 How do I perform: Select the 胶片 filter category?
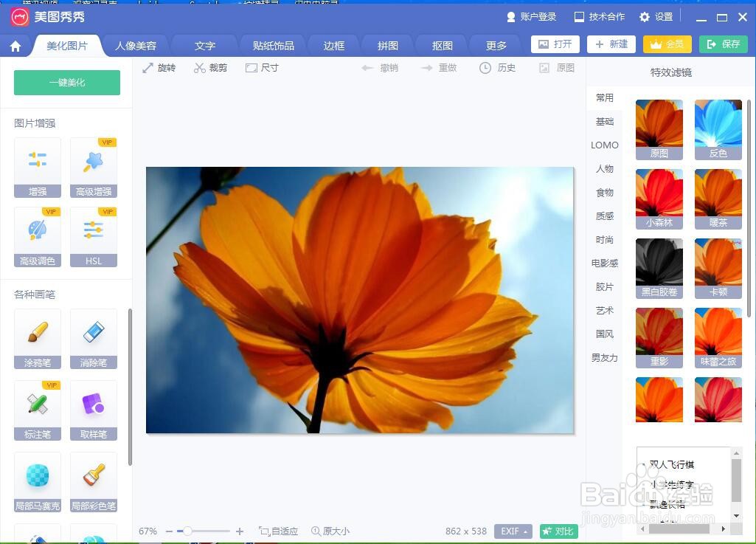(x=605, y=287)
